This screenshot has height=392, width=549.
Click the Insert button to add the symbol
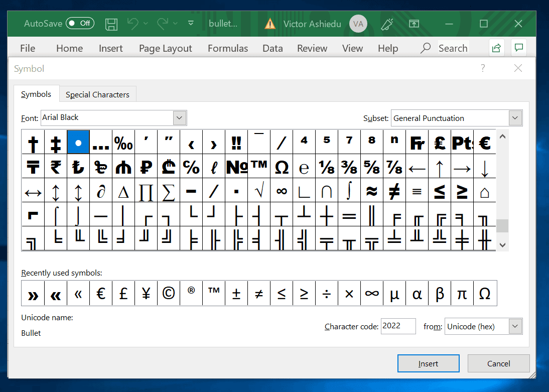click(x=428, y=363)
